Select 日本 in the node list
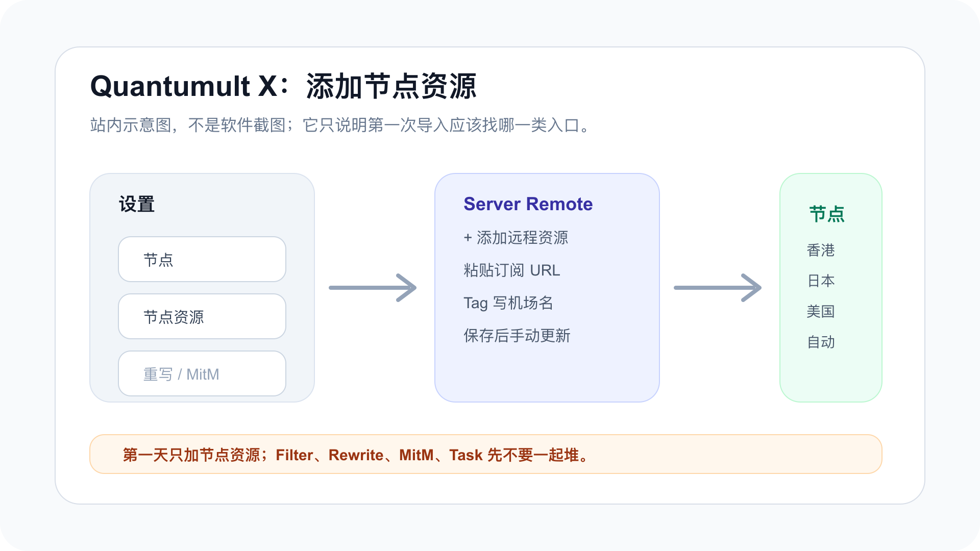 pyautogui.click(x=821, y=281)
